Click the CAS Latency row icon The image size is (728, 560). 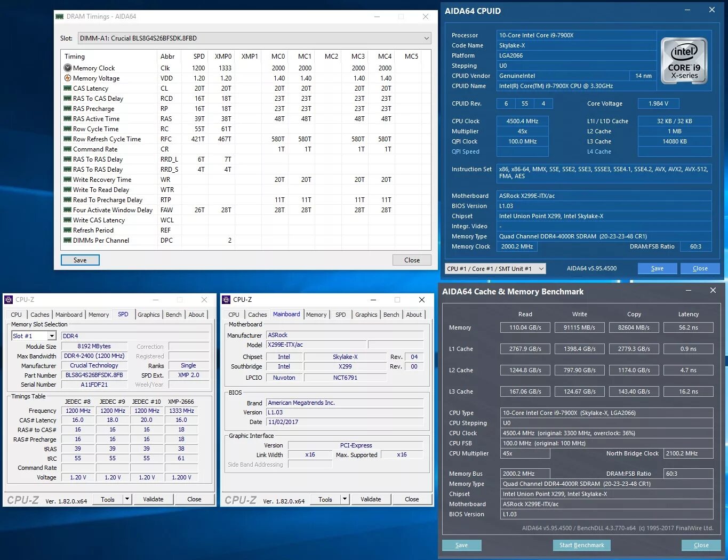[x=68, y=89]
